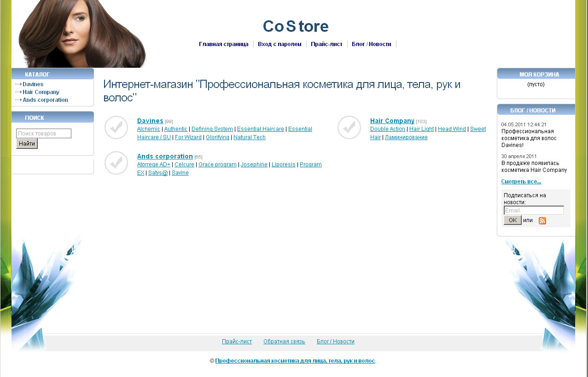Expand Hair Company in the КАТАЛОГ sidebar
The height and width of the screenshot is (377, 588).
[x=41, y=92]
